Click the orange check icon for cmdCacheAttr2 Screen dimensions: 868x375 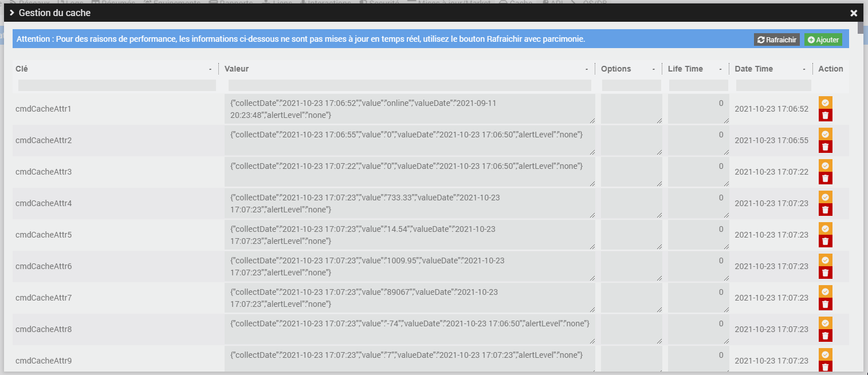tap(825, 134)
